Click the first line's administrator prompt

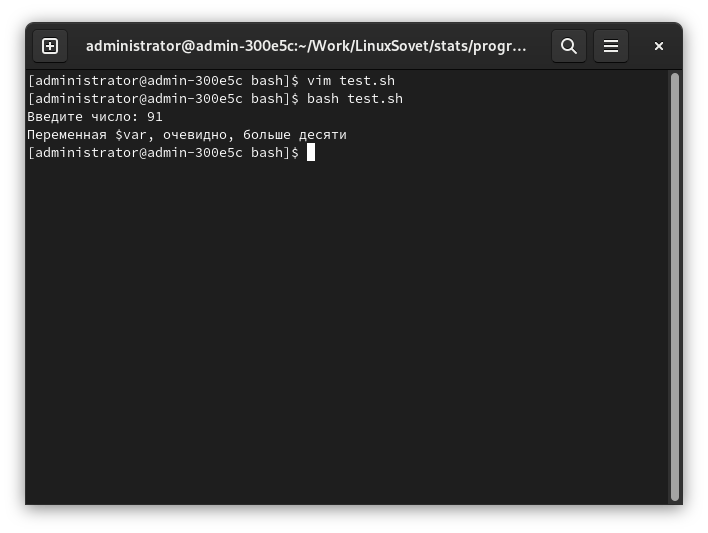[160, 80]
